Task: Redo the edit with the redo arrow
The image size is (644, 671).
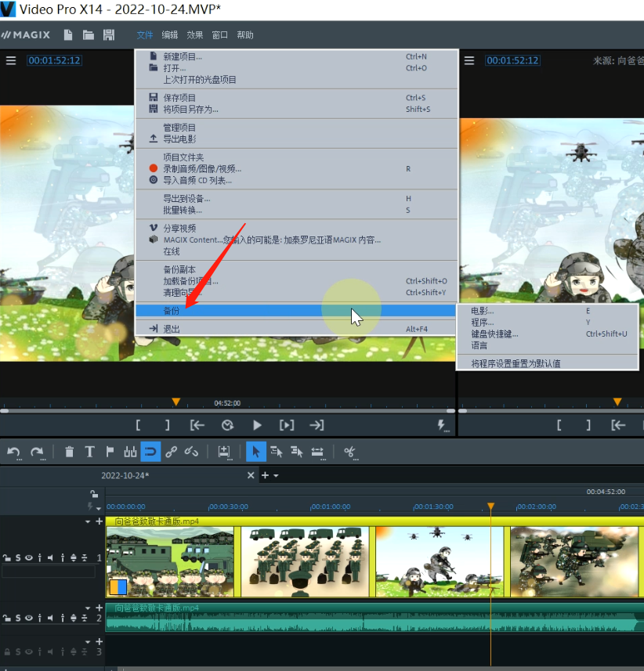Action: pyautogui.click(x=38, y=452)
